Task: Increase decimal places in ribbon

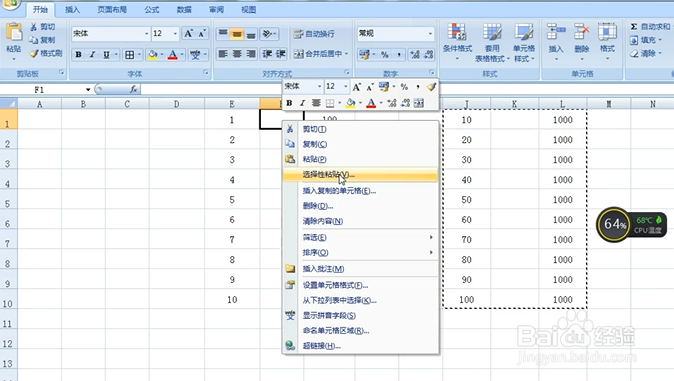Action: point(415,55)
